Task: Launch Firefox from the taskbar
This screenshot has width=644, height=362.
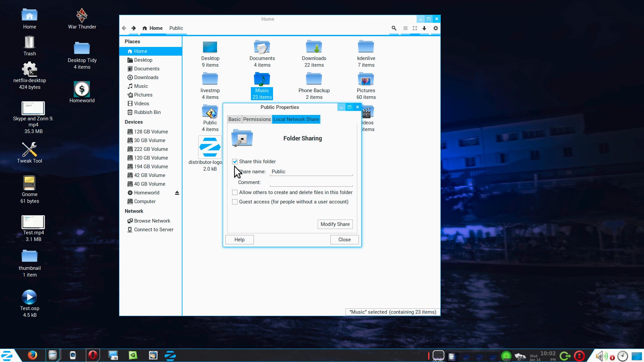Action: click(32, 355)
